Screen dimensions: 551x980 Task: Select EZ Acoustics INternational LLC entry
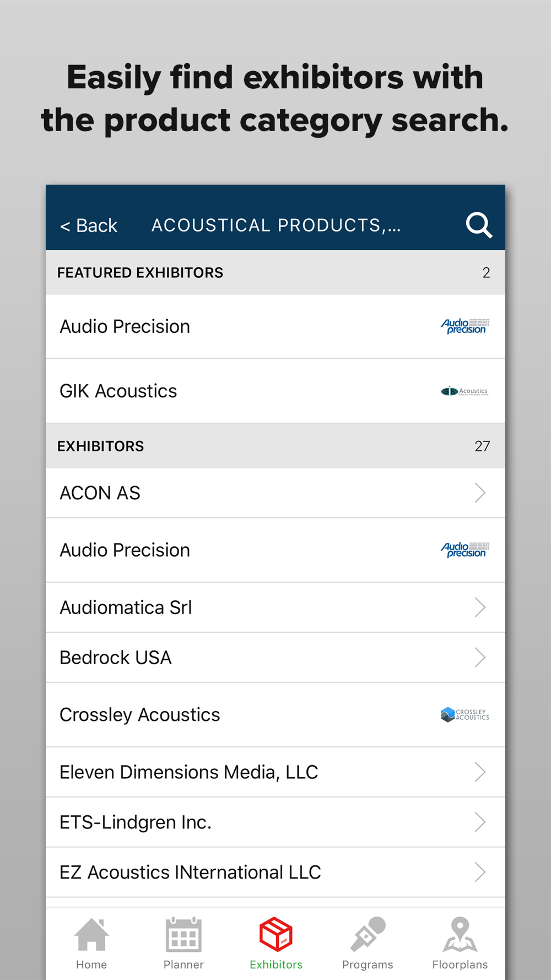tap(275, 873)
